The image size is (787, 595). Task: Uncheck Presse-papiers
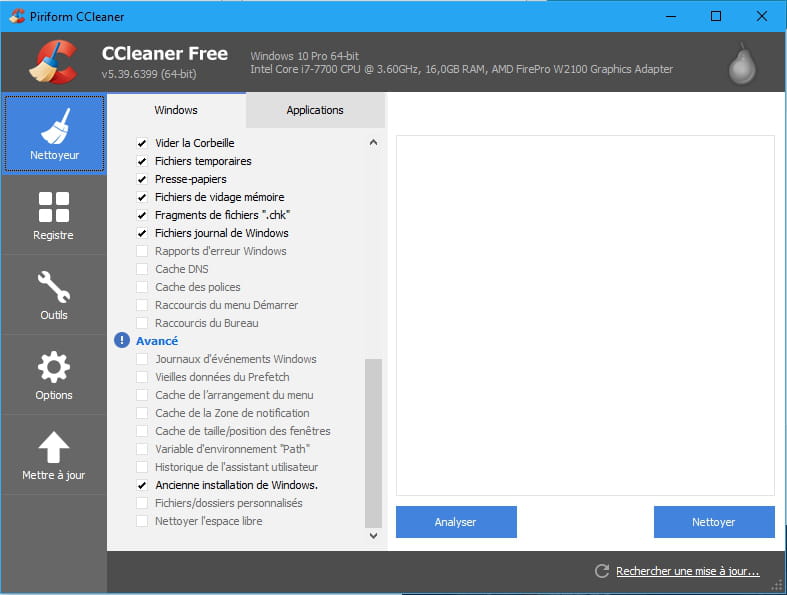pyautogui.click(x=142, y=179)
